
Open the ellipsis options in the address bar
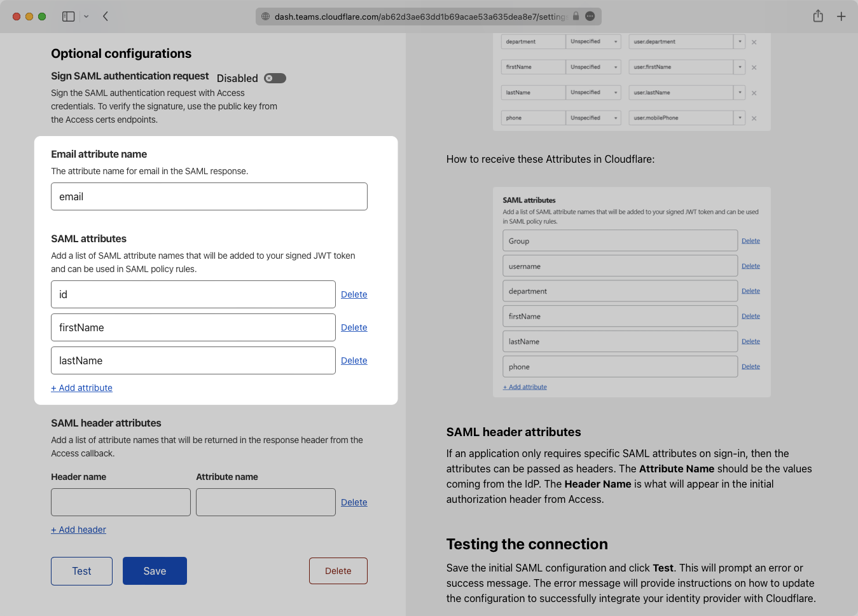(590, 17)
